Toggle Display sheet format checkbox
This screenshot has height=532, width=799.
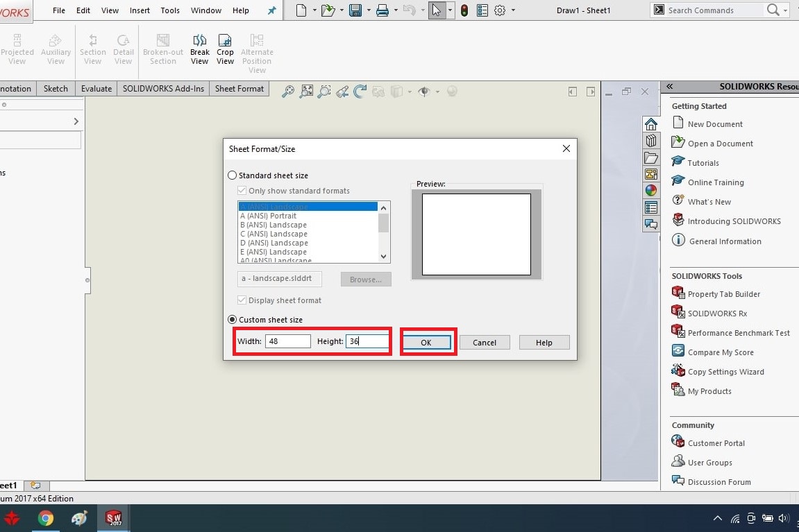[242, 300]
